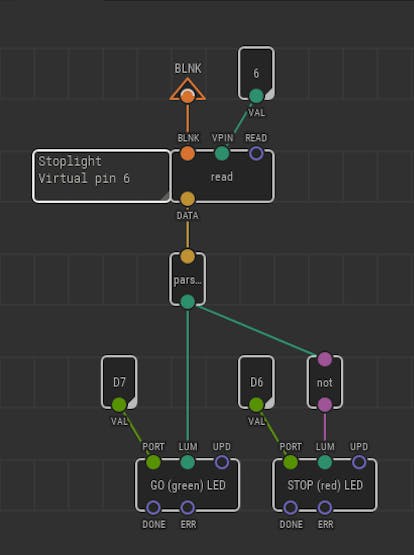Click the VAL output pin of node 6
This screenshot has width=414, height=555.
[x=256, y=96]
